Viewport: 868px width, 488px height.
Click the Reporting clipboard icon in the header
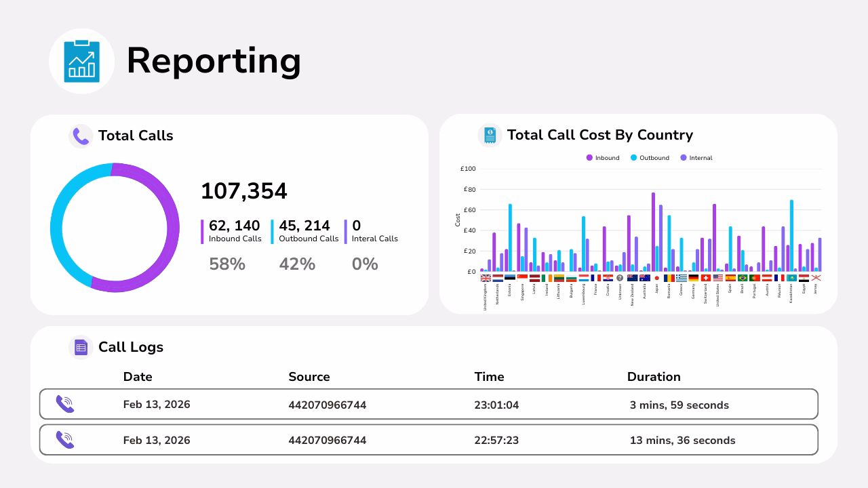click(81, 60)
